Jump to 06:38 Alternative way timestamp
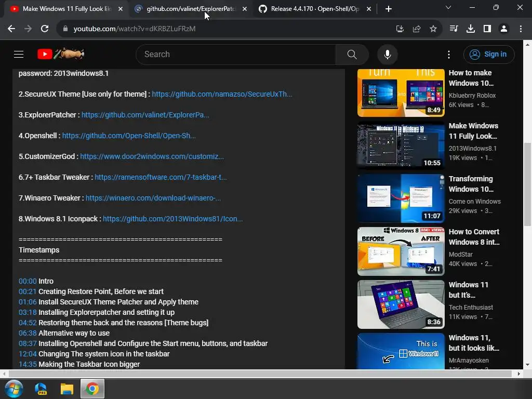This screenshot has width=532, height=399. (28, 333)
